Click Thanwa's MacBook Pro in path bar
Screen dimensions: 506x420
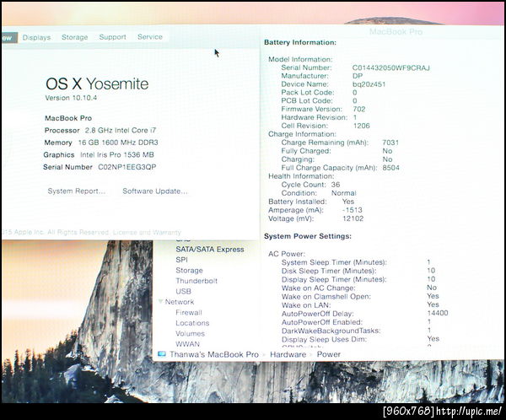coord(214,354)
